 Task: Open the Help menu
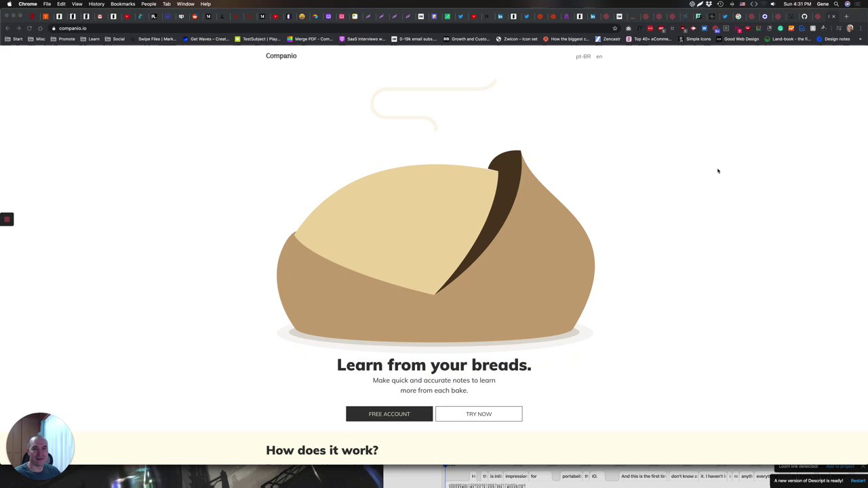coord(205,4)
